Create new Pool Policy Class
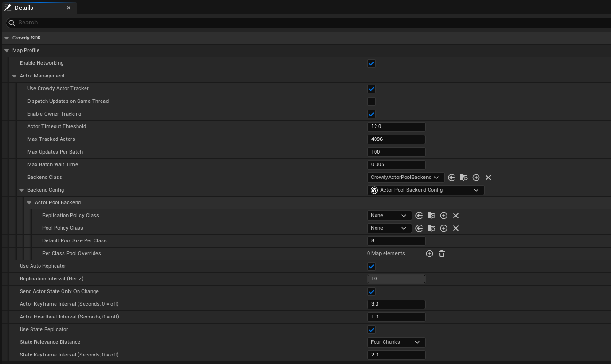The width and height of the screenshot is (611, 364). click(444, 228)
